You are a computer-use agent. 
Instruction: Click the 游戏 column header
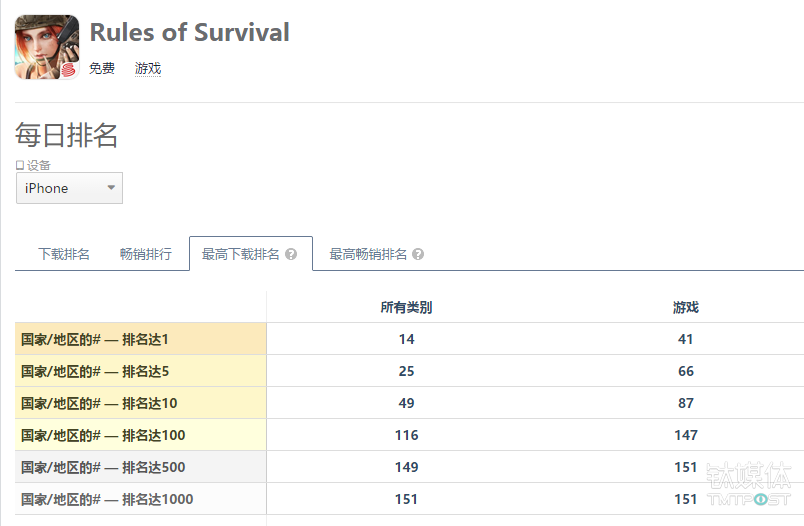(686, 308)
